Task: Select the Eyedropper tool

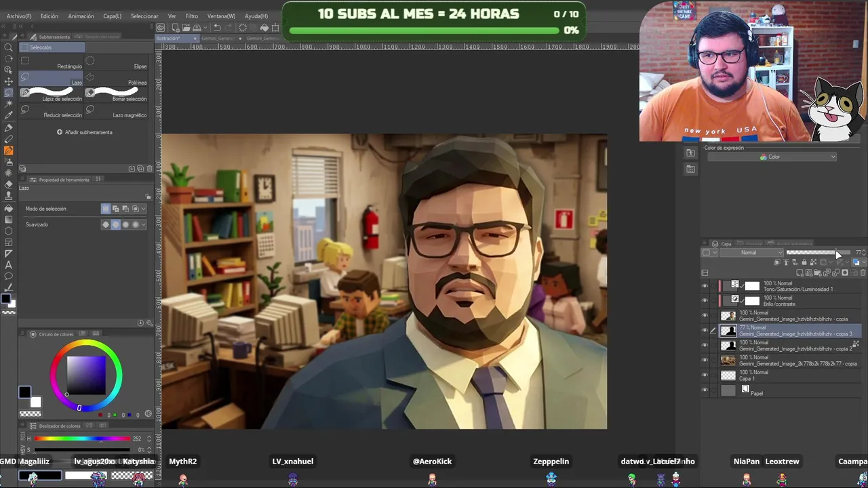Action: pos(8,116)
